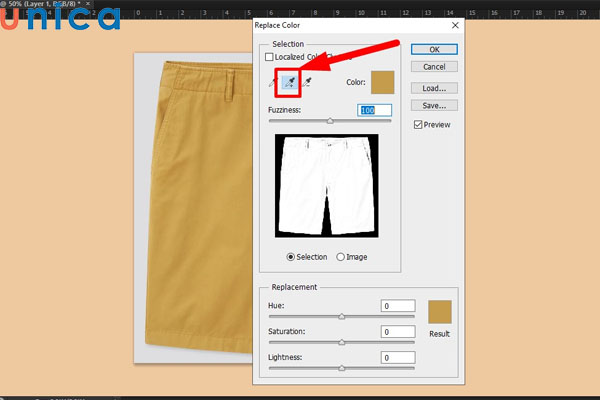This screenshot has width=600, height=400.
Task: Click the Lightness slider handle
Action: click(342, 368)
